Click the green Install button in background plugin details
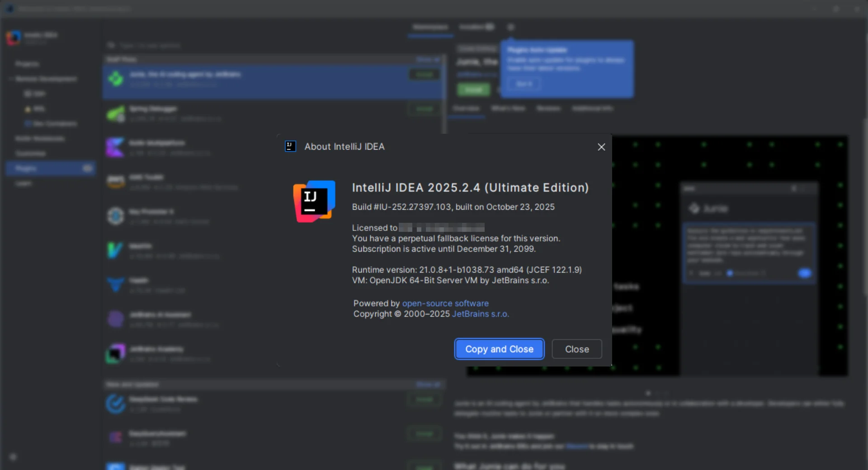 pyautogui.click(x=473, y=89)
